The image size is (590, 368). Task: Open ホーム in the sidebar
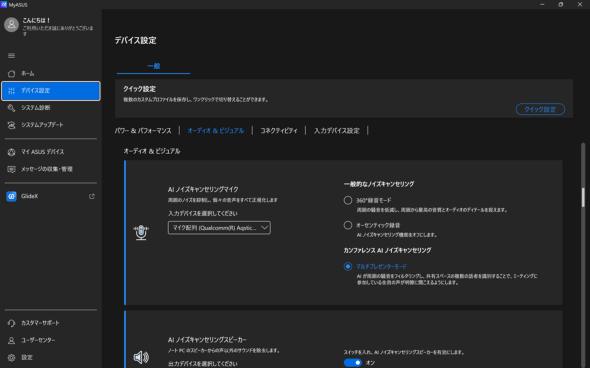28,73
